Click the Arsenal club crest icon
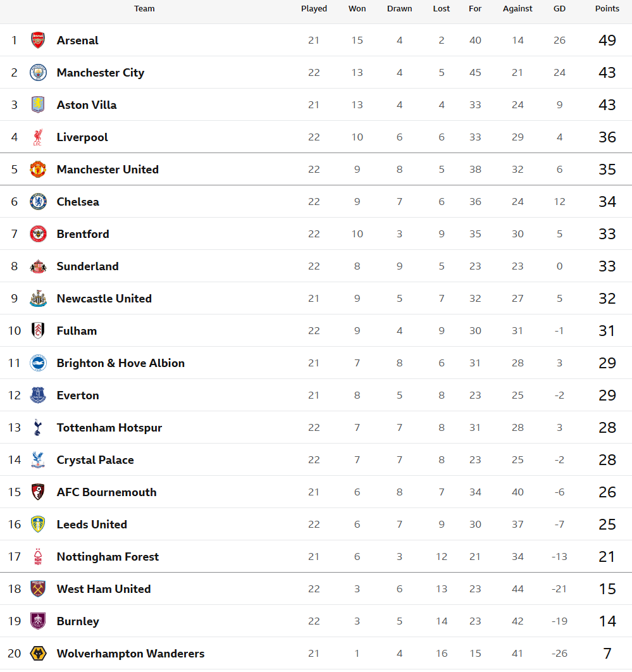 click(38, 40)
